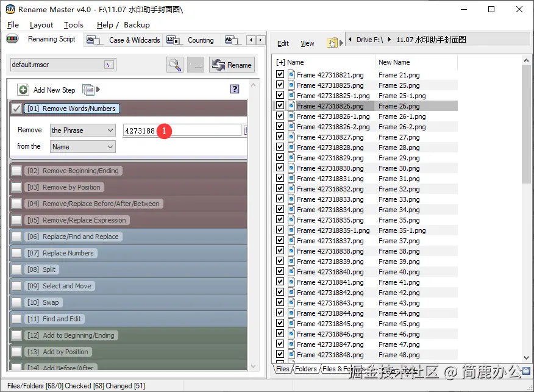Enable step 12 Add to Beginning/Ending checkbox

point(16,335)
